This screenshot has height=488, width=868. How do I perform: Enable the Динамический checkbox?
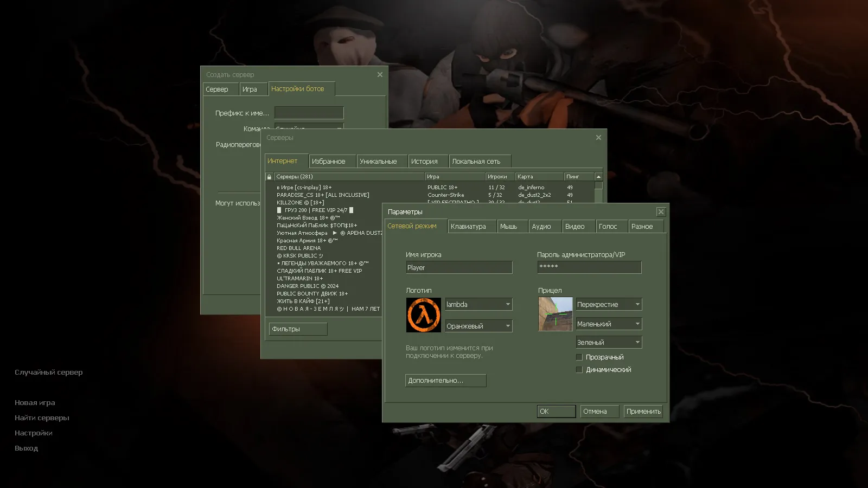[579, 369]
